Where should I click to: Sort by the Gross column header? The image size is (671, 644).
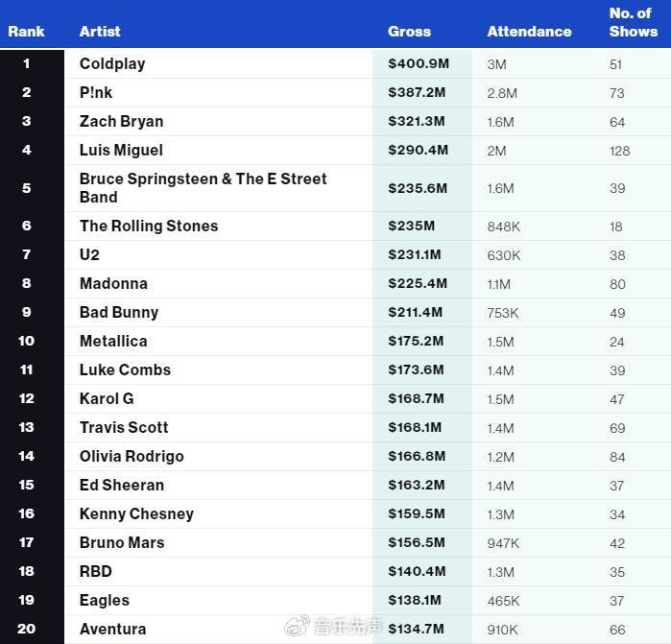pos(409,32)
